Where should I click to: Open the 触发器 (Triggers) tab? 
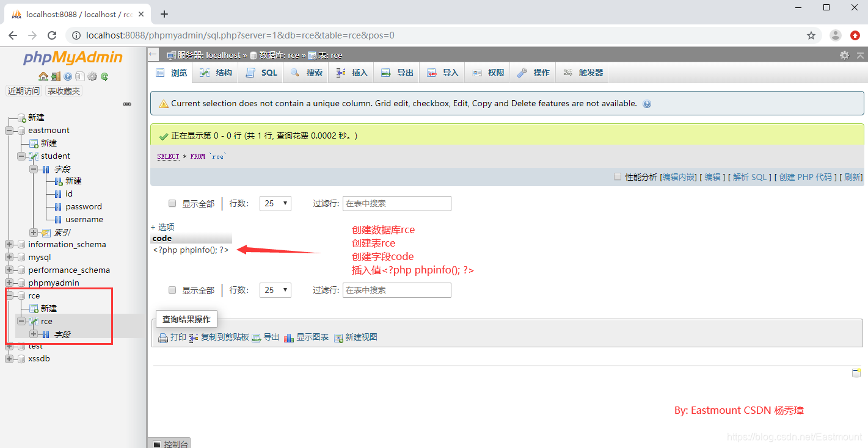(583, 73)
